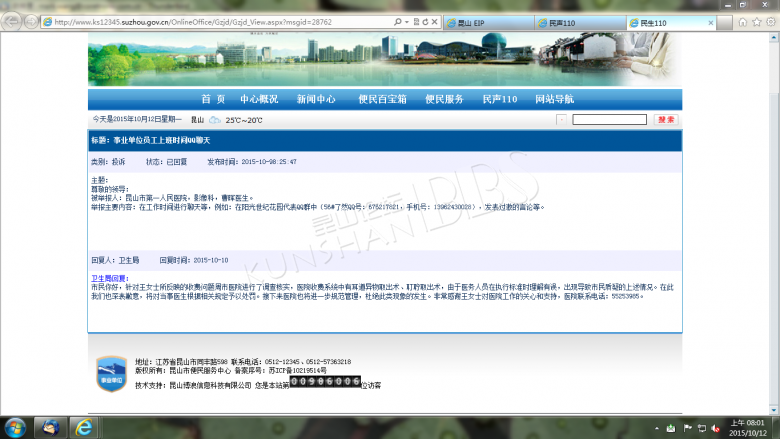
Task: Click the Internet Explorer taskbar icon
Action: 84,427
